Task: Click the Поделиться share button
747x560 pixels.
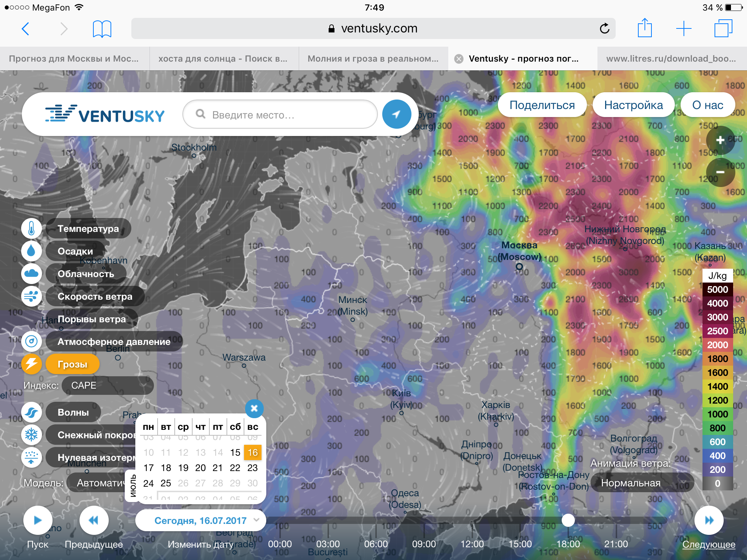Action: (x=542, y=105)
